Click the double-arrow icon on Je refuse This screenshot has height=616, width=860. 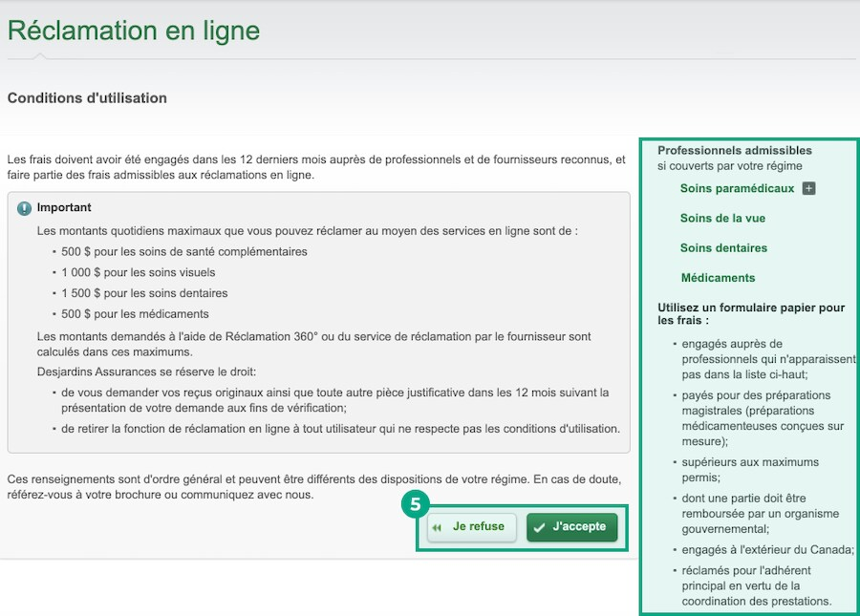pyautogui.click(x=438, y=526)
